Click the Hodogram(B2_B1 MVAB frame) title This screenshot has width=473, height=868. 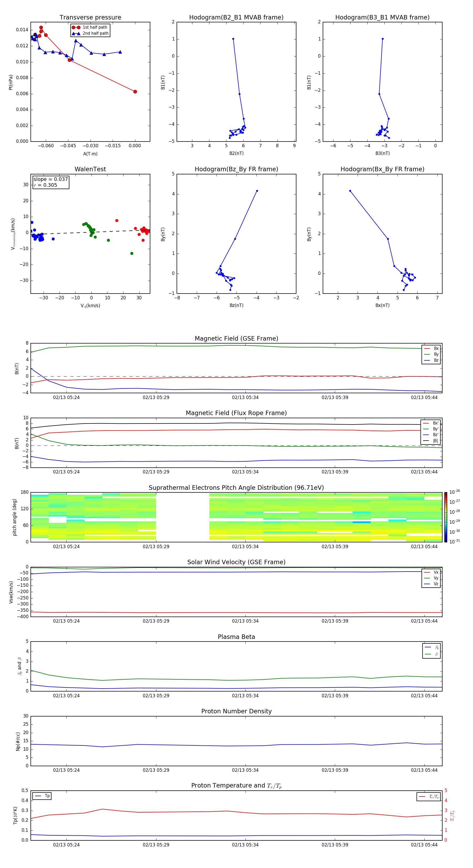click(x=236, y=17)
